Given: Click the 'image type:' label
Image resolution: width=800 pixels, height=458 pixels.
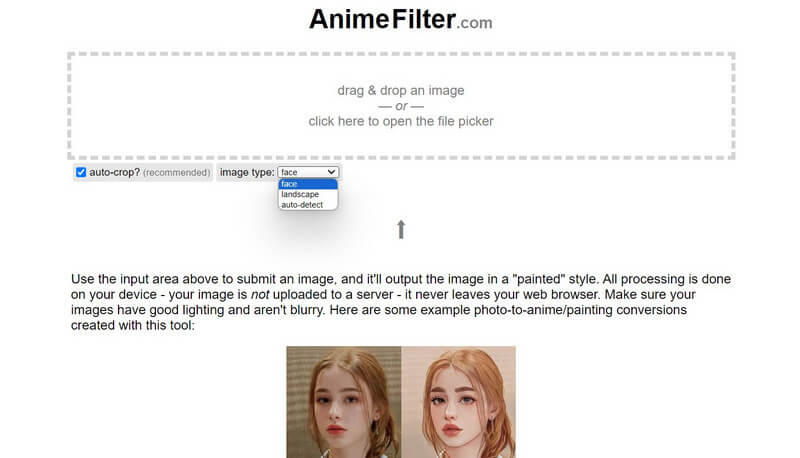Looking at the screenshot, I should (x=247, y=172).
